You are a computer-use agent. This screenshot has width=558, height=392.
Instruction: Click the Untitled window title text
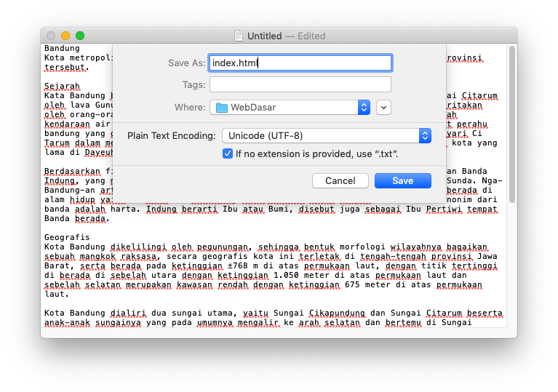(x=264, y=36)
